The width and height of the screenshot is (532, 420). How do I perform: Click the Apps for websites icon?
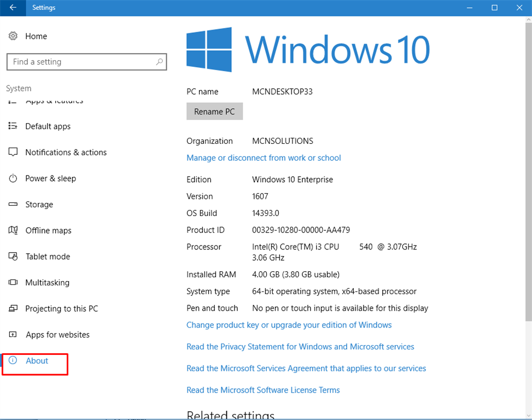tap(13, 335)
